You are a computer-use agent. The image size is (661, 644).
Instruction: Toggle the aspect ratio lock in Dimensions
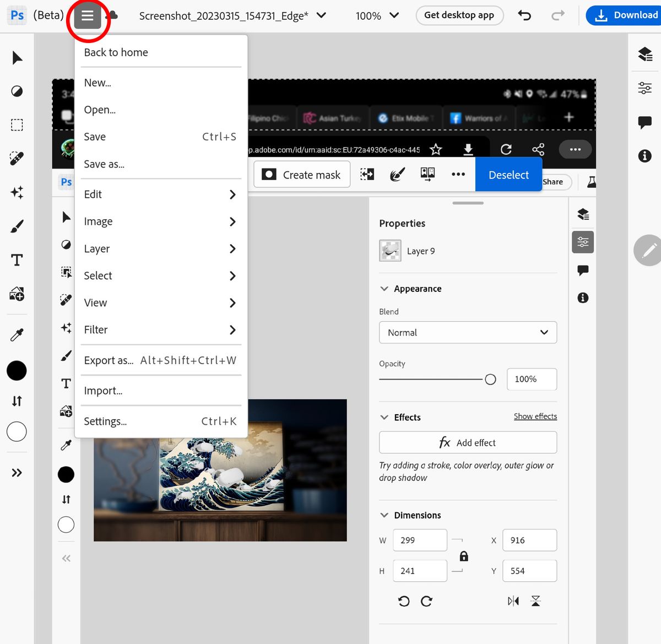[464, 556]
